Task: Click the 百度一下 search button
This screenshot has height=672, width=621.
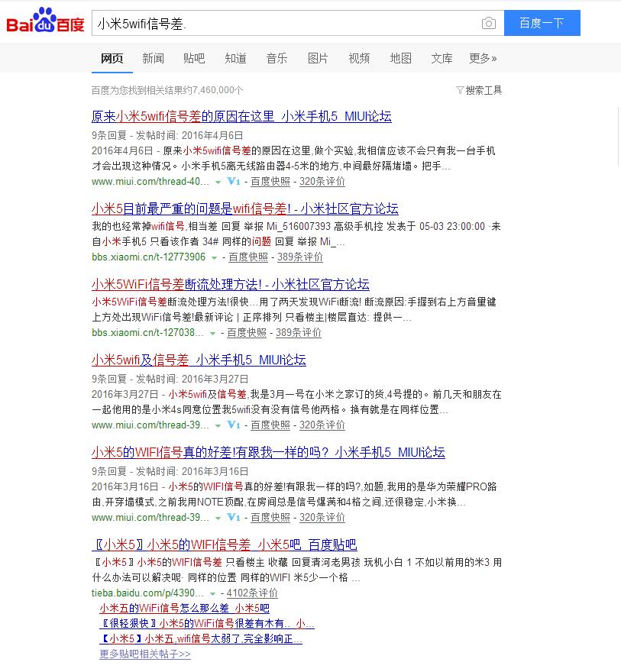Action: point(542,23)
